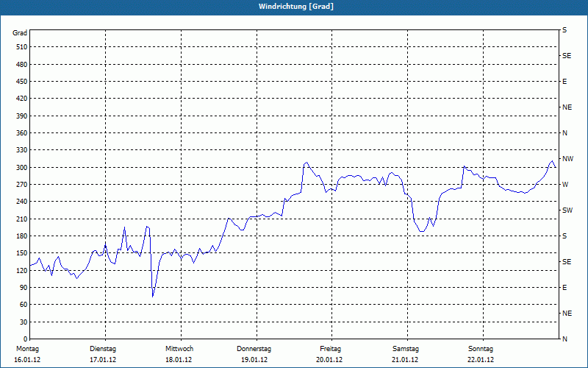
Task: Select the 450 axis value
Action: point(22,82)
